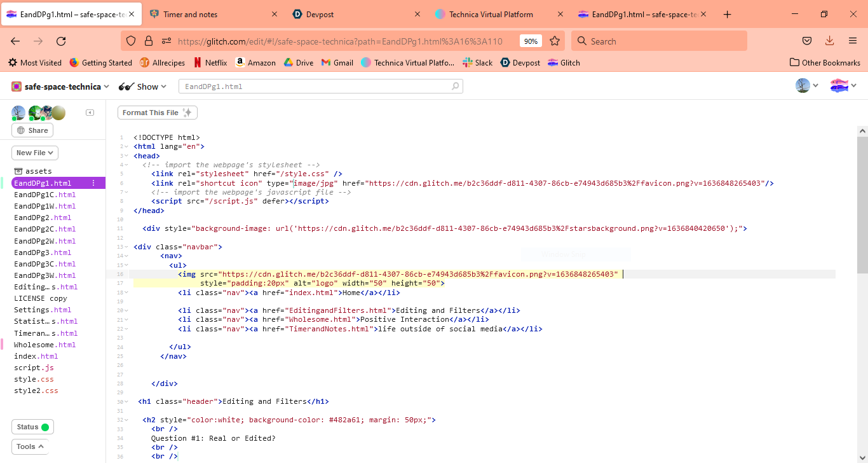Collapse the h1 header fold on line 30
Viewport: 868px width, 463px height.
[x=126, y=401]
